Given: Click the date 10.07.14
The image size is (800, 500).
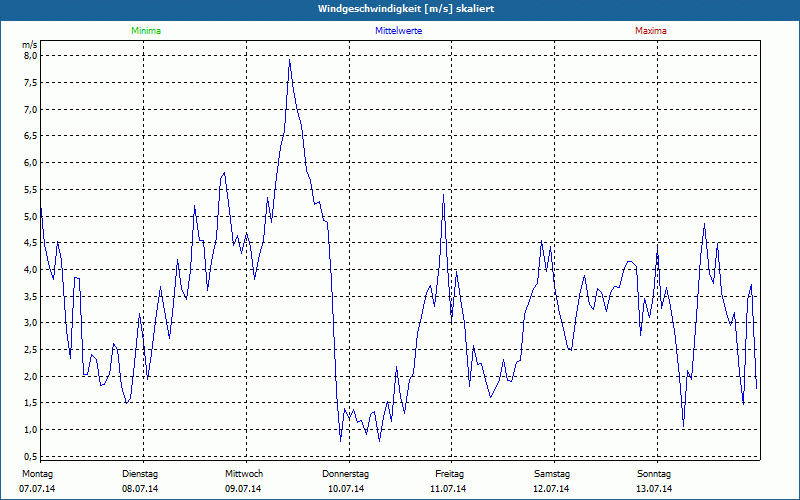Looking at the screenshot, I should coord(346,489).
